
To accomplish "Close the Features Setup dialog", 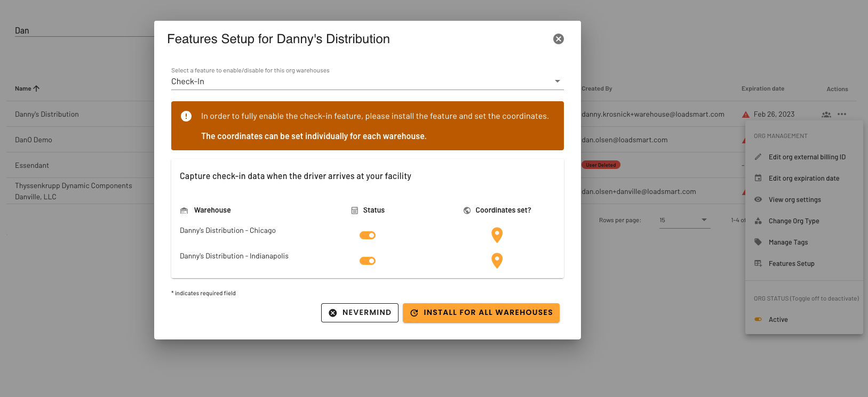I will (559, 39).
